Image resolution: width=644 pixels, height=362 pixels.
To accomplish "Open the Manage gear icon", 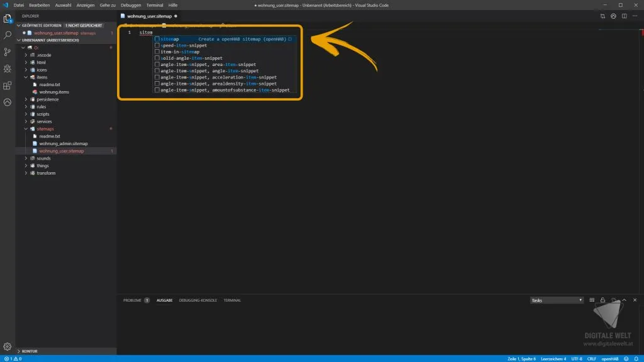I will [8, 347].
